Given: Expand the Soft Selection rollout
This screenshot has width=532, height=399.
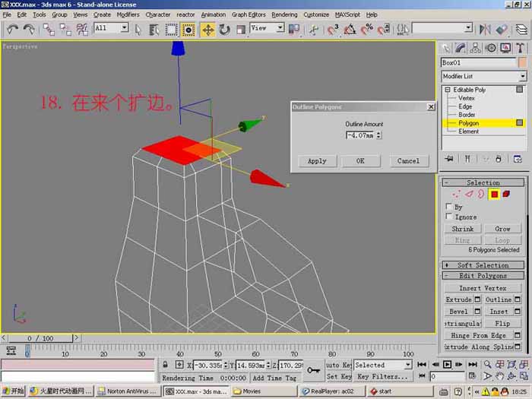Looking at the screenshot, I should 483,265.
